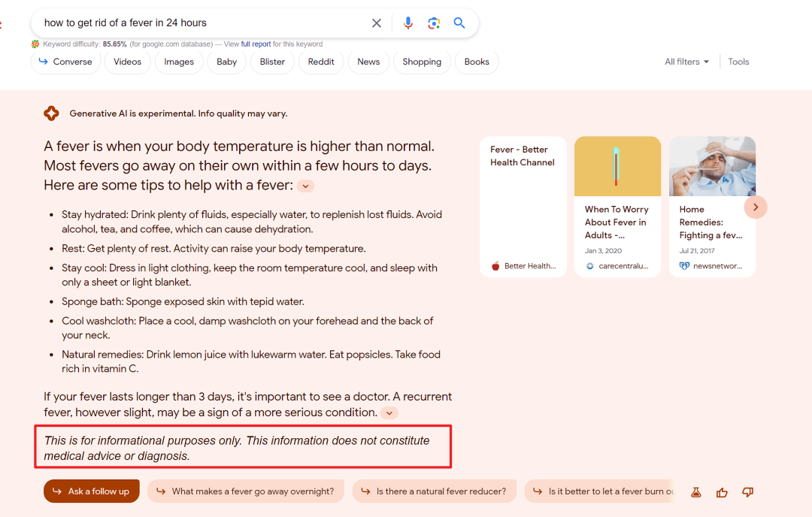Give thumbs up feedback
Image resolution: width=812 pixels, height=517 pixels.
722,493
